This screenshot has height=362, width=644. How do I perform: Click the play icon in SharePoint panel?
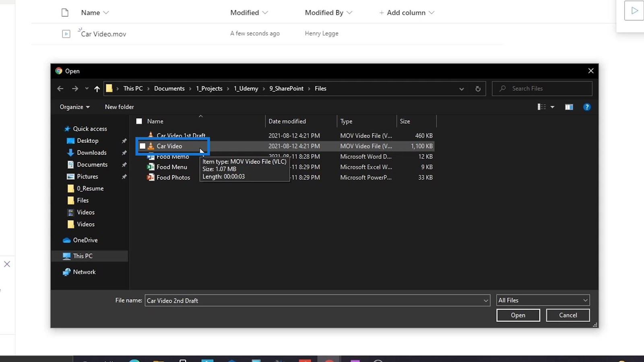click(634, 10)
